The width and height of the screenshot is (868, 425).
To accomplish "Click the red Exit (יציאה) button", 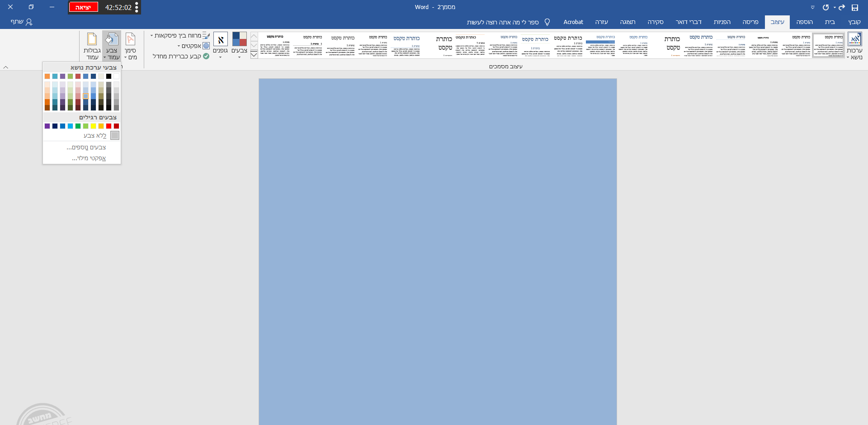I will 83,7.
